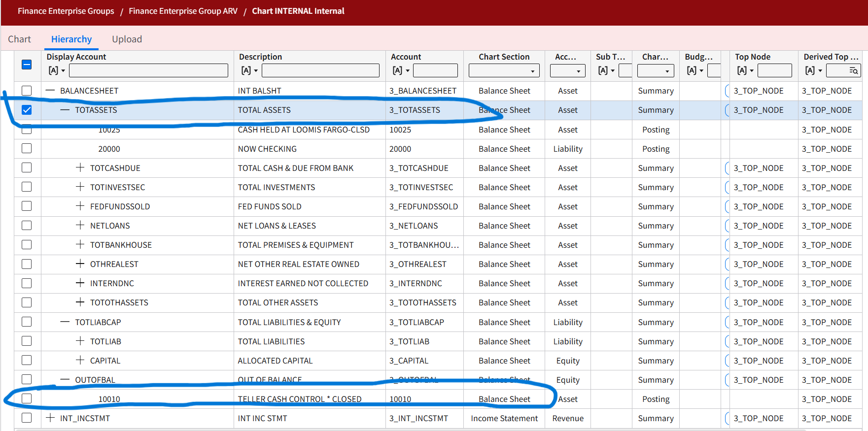Open the Derived Top filter operator [A] icon
Image resolution: width=868 pixels, height=431 pixels.
814,70
